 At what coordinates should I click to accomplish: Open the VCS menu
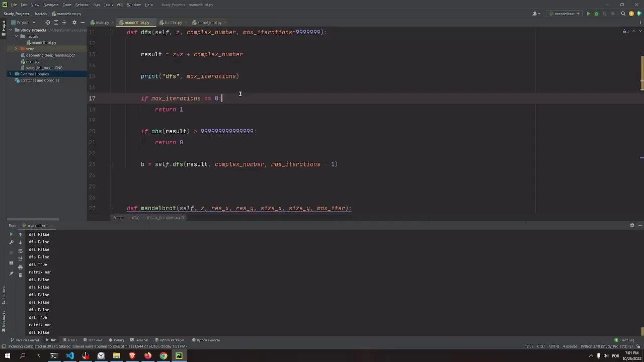coord(120,5)
